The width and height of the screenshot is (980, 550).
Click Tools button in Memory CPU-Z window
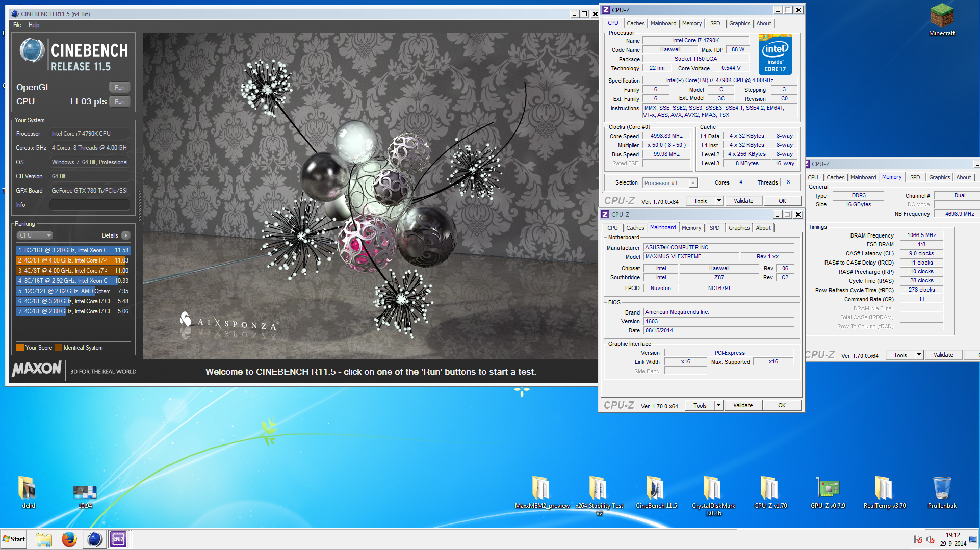coord(900,355)
